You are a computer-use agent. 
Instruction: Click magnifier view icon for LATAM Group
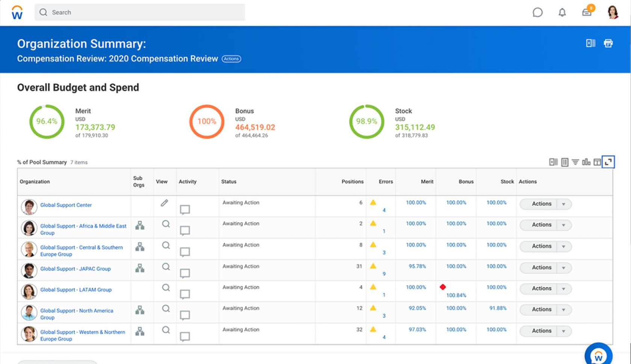tap(166, 288)
